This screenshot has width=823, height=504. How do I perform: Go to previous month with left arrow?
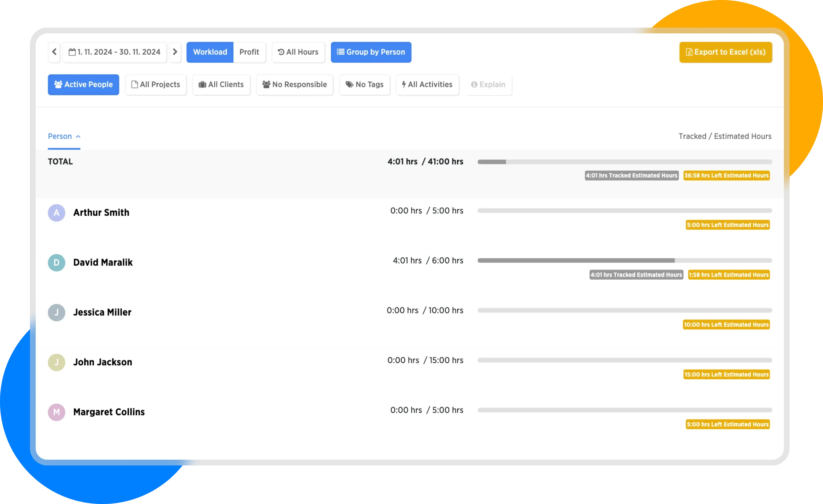54,52
